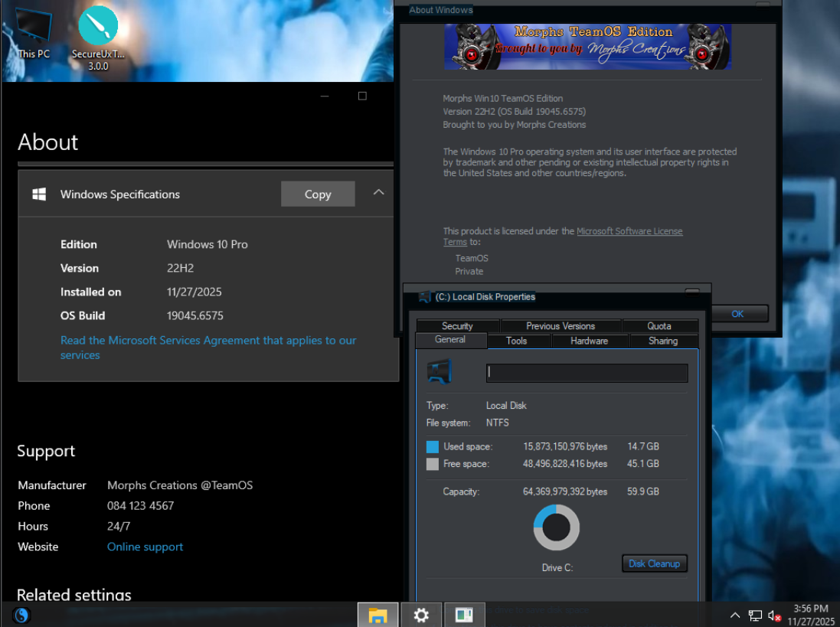
Task: Select the OS Build value 19045.6575
Action: click(x=195, y=316)
